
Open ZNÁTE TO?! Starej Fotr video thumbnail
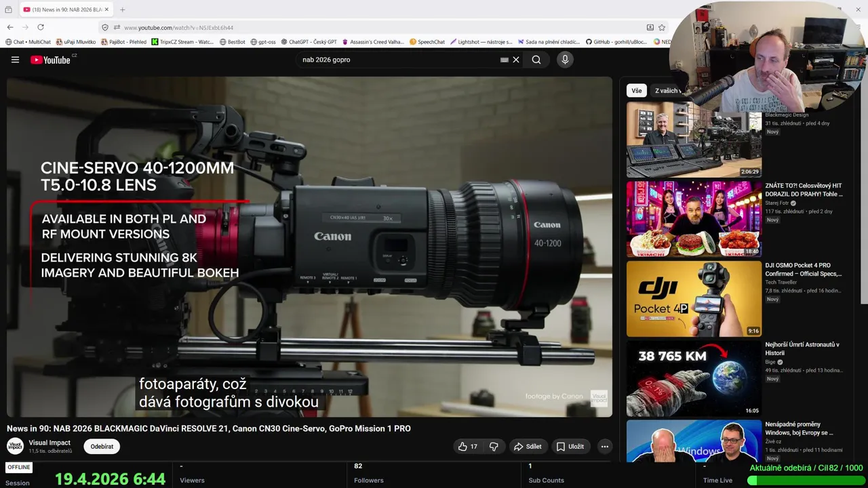(694, 219)
